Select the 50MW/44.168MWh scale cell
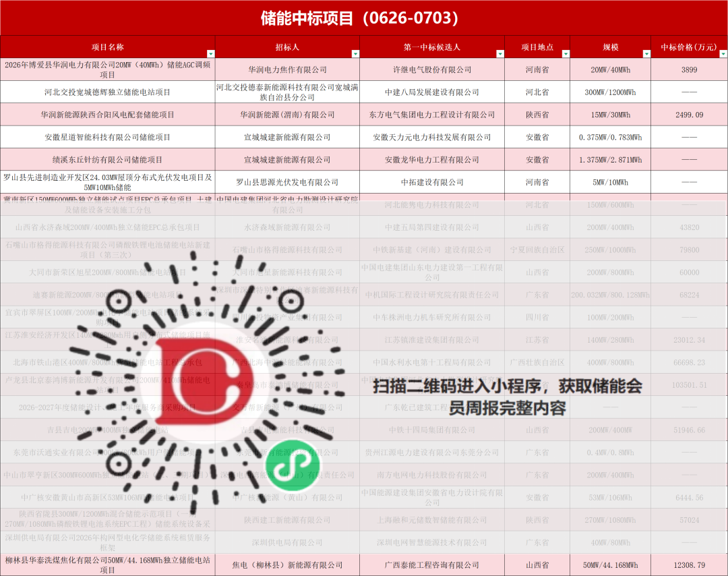Image resolution: width=728 pixels, height=576 pixels. coord(611,565)
